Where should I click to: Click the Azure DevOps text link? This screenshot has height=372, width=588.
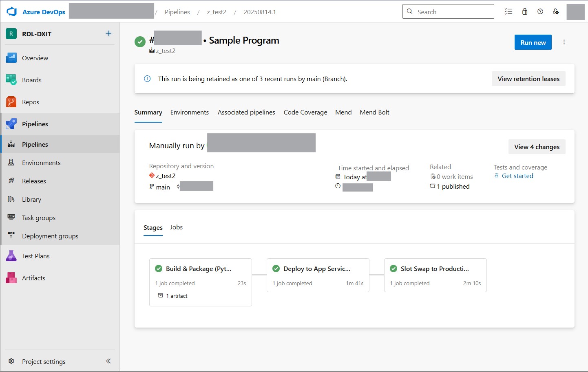tap(44, 12)
